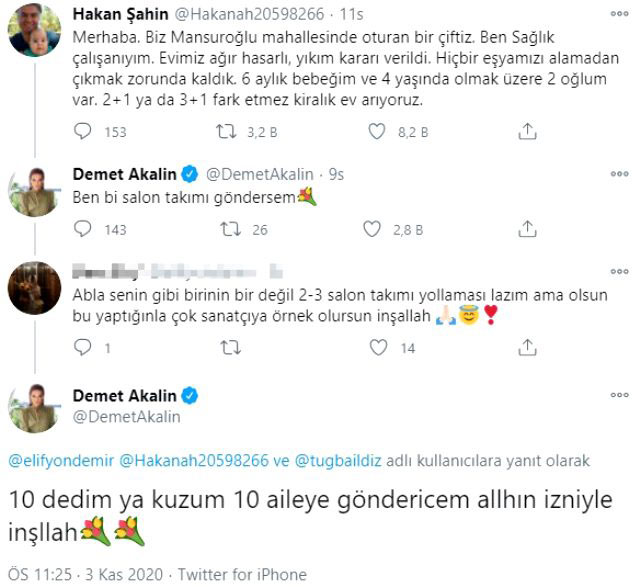
Task: Open Demet Akalin's avatar in the bottom tweet
Action: click(33, 408)
